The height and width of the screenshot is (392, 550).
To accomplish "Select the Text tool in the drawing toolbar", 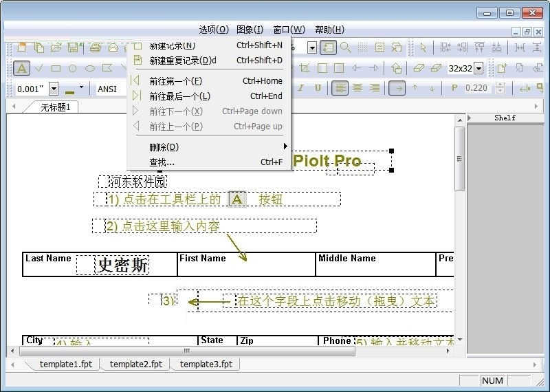I will pos(22,68).
